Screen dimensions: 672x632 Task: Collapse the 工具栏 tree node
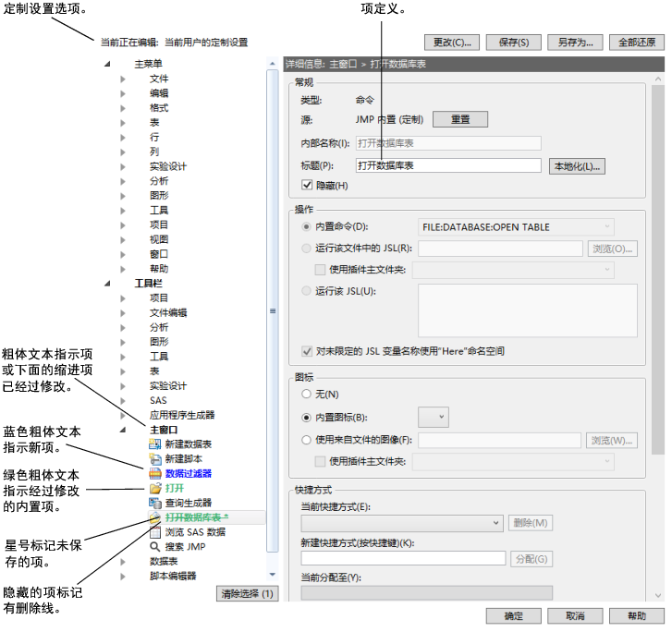tap(107, 284)
